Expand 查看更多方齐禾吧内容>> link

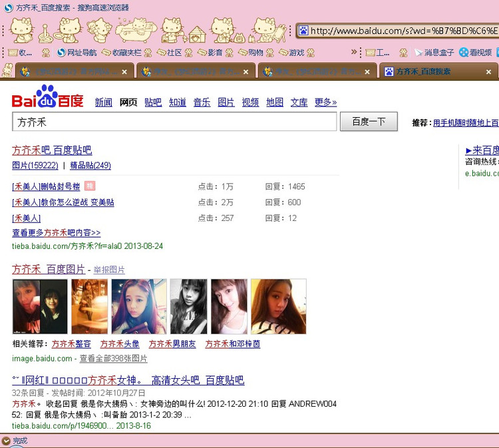tap(57, 233)
